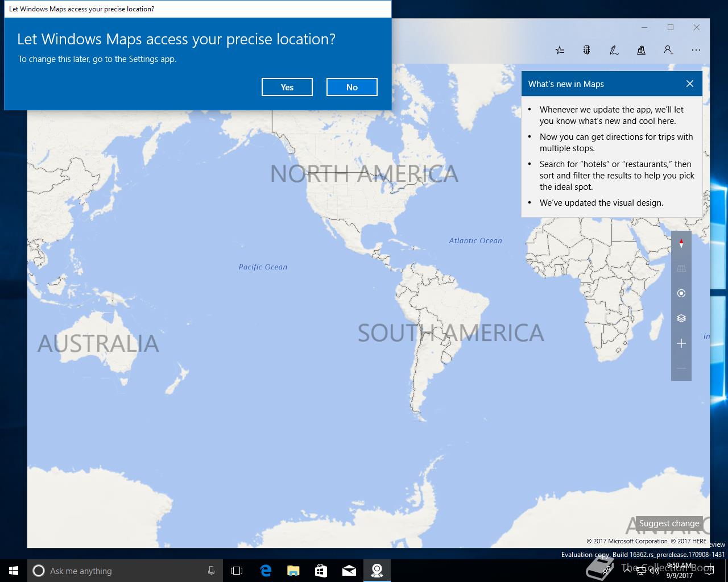The image size is (728, 582).
Task: Open the Action Center notifications icon
Action: click(709, 571)
